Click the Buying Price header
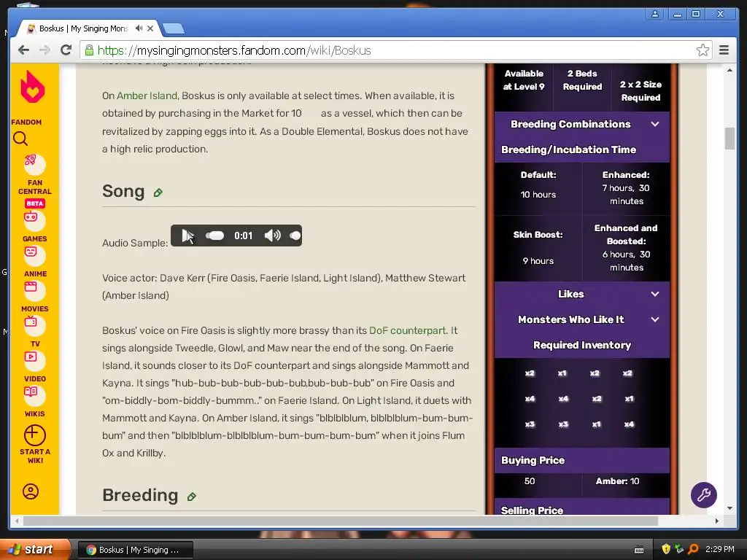The height and width of the screenshot is (560, 747). point(581,461)
